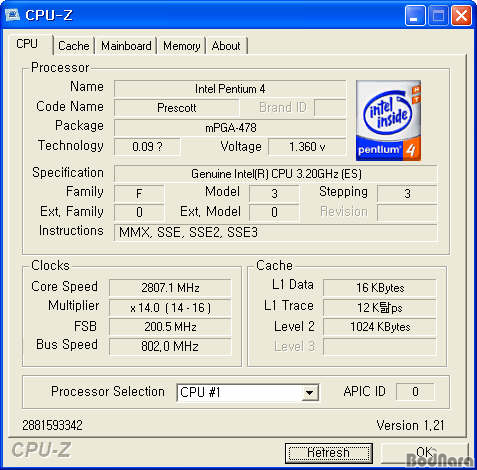Click the FSB value '200.5 MHz'
Screen dimensions: 477x470
[170, 327]
